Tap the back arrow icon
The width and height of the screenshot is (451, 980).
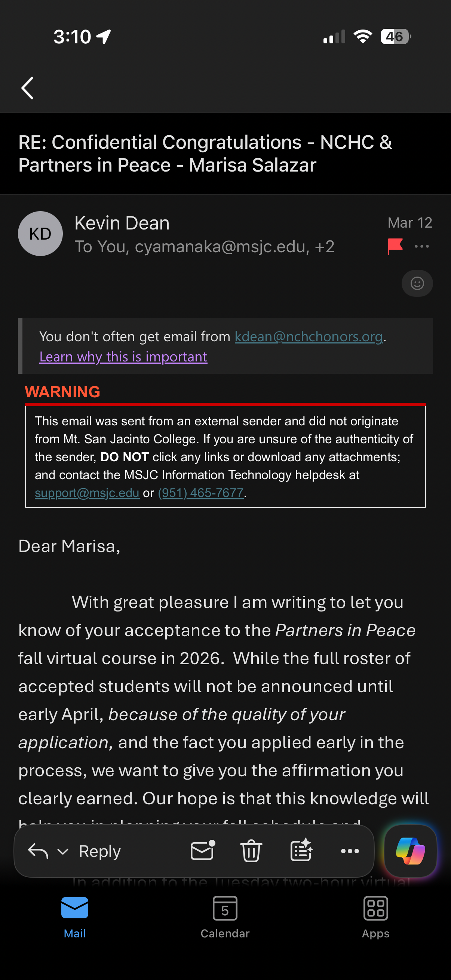pos(27,88)
